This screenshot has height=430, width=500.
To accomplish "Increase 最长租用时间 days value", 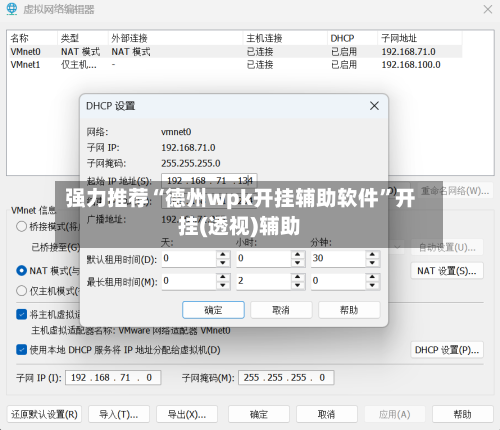I will [223, 277].
